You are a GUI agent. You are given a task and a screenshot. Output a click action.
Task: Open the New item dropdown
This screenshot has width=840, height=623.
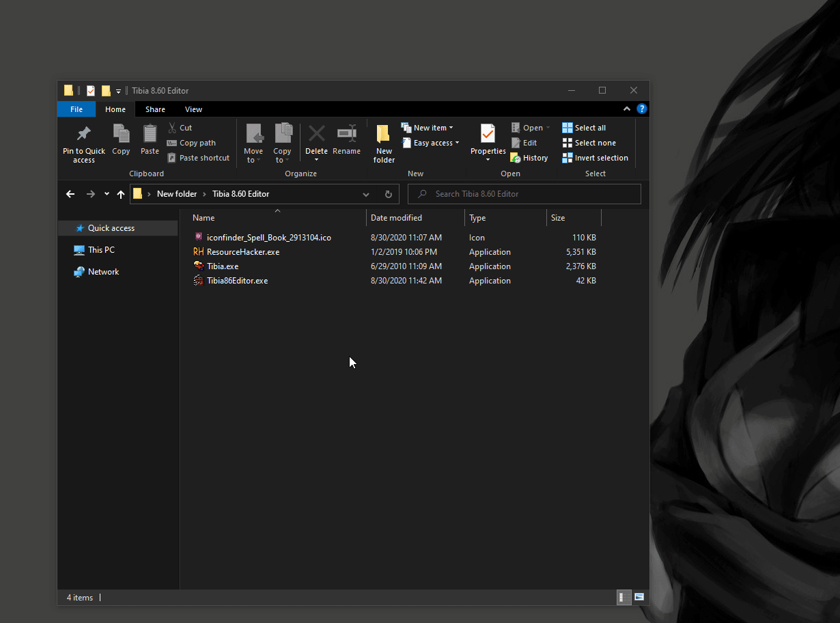427,128
